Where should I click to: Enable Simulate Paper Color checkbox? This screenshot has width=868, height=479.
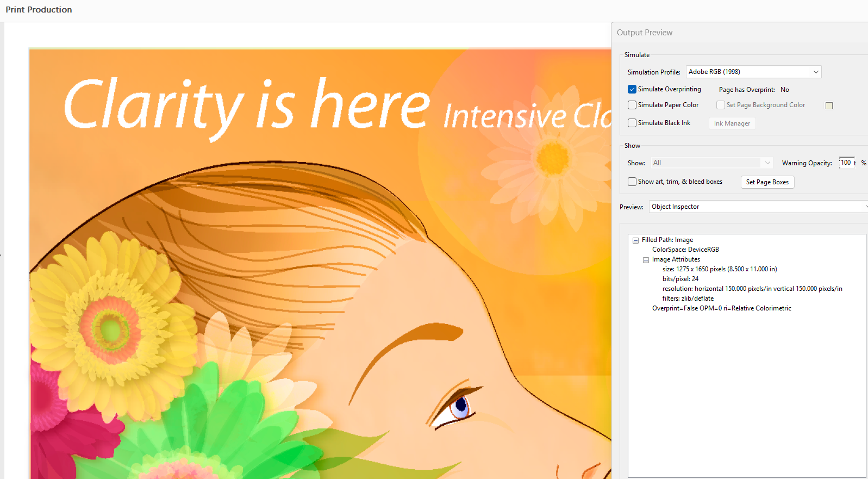coord(632,105)
